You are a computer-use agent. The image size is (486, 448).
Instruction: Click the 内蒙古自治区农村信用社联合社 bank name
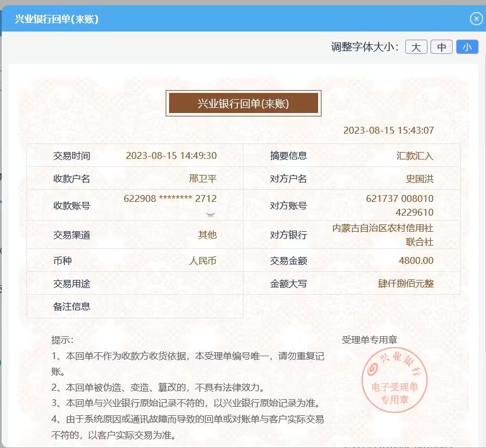pos(383,235)
